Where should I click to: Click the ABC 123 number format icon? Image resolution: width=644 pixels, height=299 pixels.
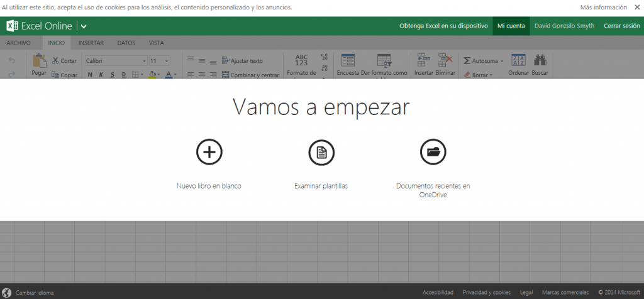301,60
